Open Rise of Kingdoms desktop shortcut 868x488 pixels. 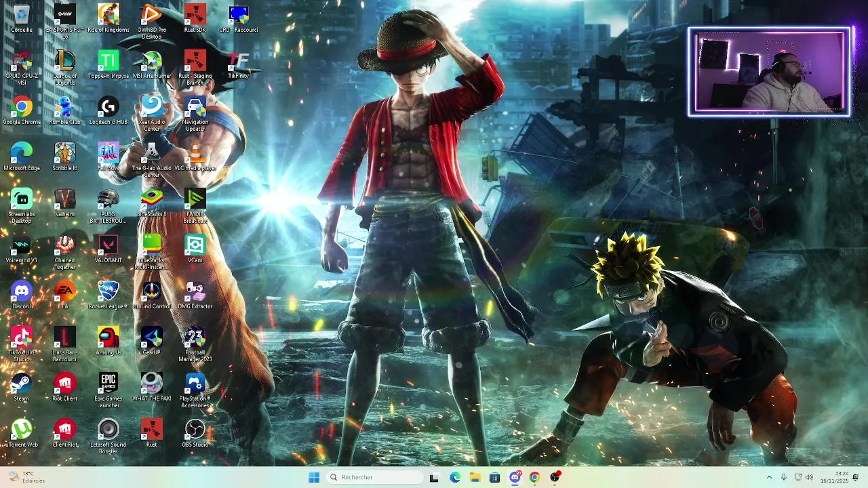(108, 18)
